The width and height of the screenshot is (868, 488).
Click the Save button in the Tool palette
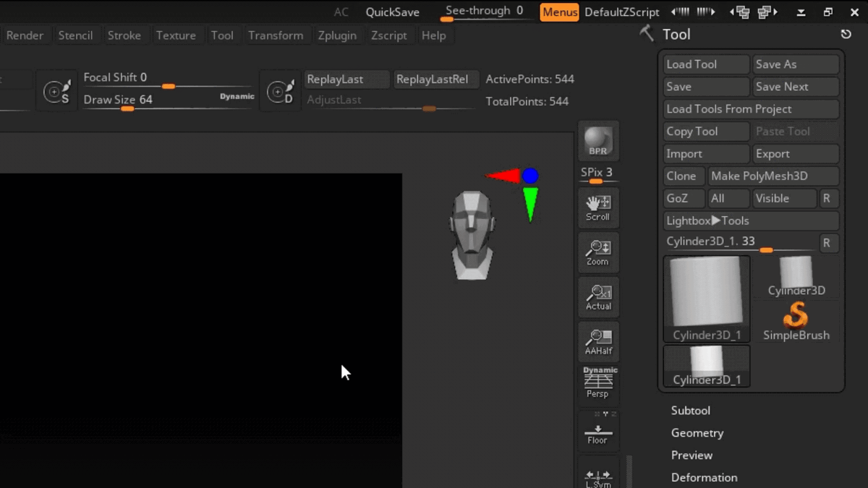(x=707, y=87)
